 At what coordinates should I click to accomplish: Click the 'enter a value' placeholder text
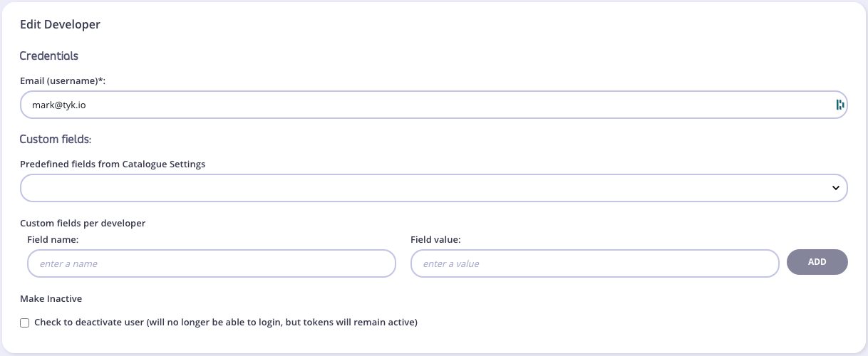coord(451,264)
